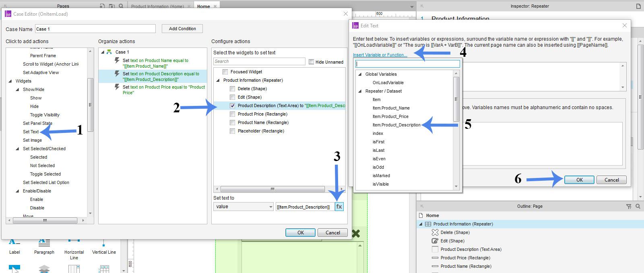Click the Inspector panel page icon

[x=638, y=6]
